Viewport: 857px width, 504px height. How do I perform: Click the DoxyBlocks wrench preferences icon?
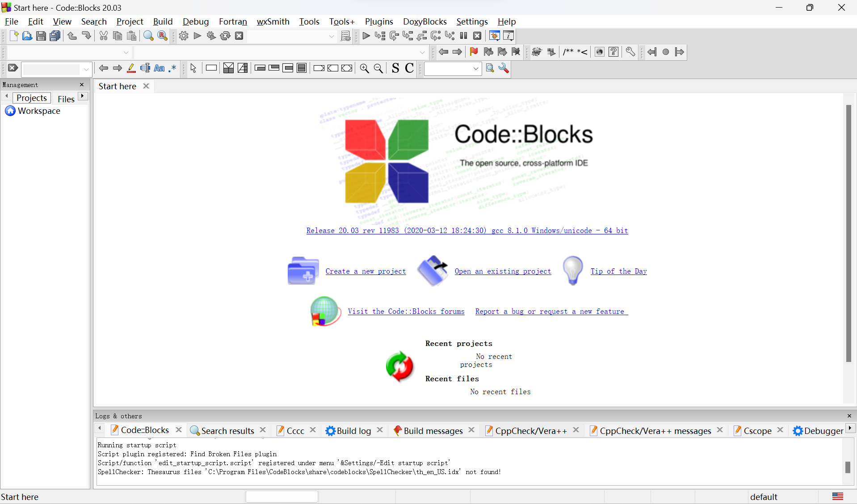click(630, 52)
